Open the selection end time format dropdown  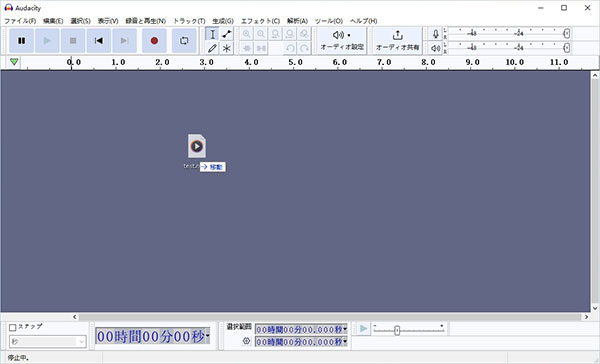345,341
